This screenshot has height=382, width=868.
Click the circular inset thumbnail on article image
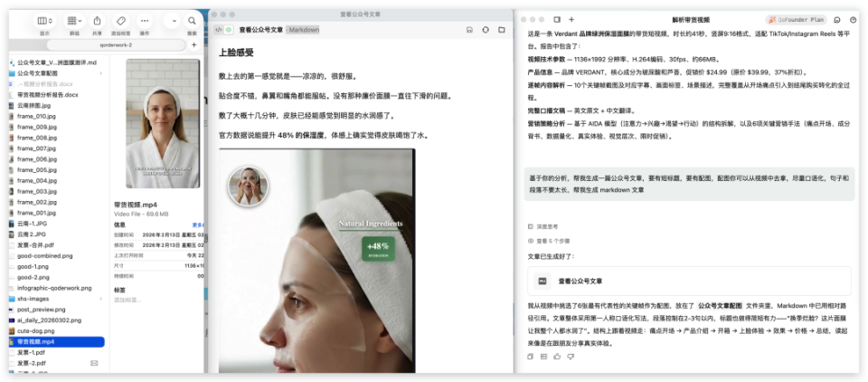click(248, 186)
